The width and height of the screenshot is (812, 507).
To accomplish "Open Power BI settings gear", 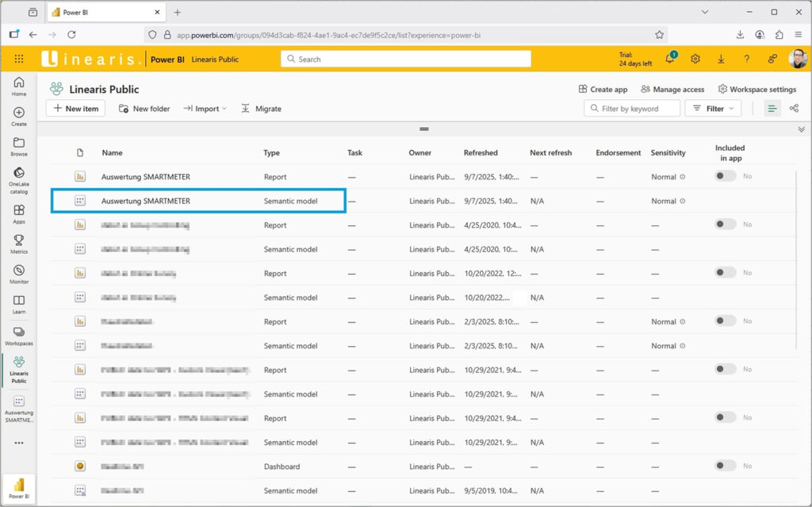I will click(x=695, y=59).
